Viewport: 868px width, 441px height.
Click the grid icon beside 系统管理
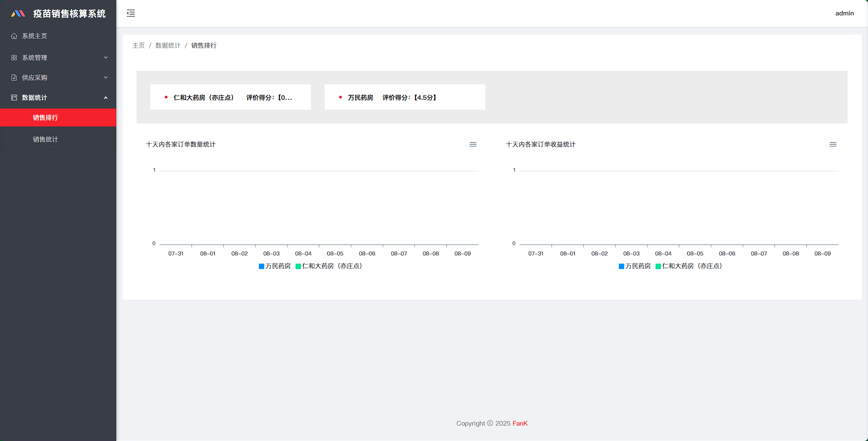click(14, 58)
